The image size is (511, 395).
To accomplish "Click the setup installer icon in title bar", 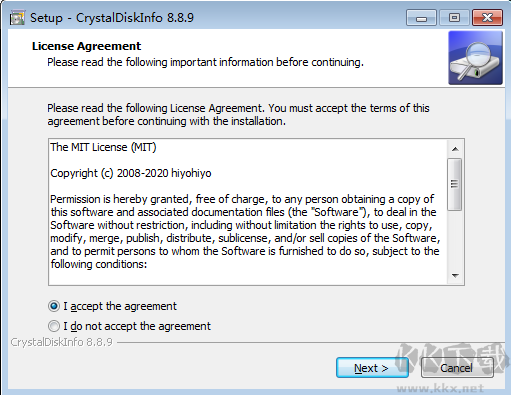I will pos(17,17).
